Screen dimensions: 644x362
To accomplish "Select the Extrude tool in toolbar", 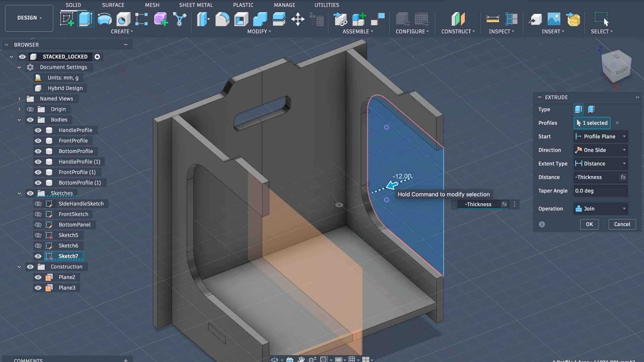I will 86,19.
